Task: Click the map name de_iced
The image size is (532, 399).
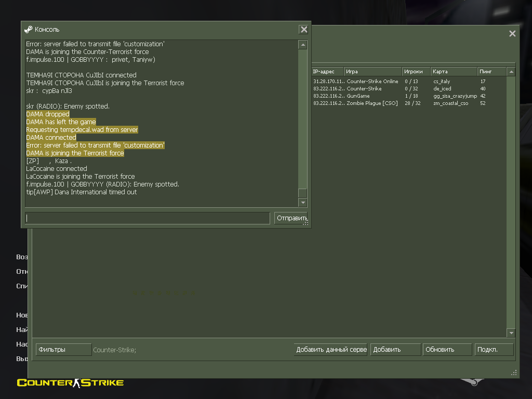Action: 442,88
